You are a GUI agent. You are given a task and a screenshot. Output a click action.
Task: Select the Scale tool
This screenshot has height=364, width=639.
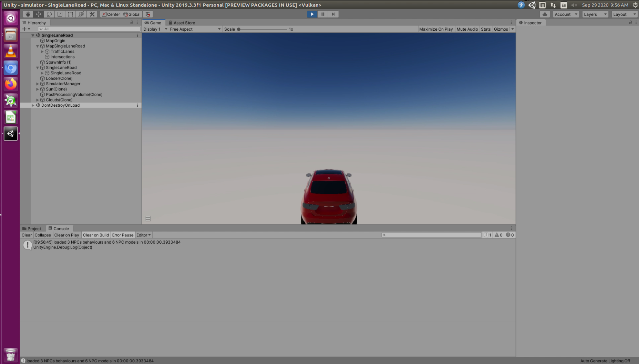coord(60,14)
